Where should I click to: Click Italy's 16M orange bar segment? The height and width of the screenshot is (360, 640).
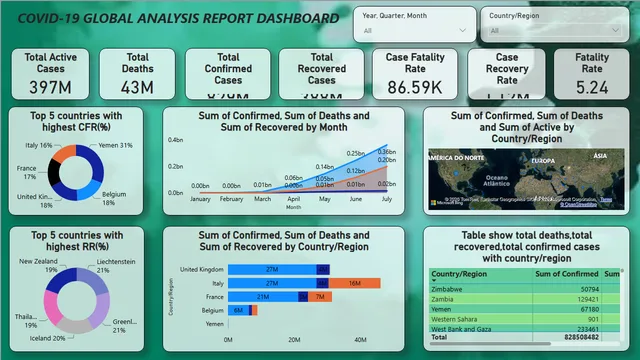(355, 283)
